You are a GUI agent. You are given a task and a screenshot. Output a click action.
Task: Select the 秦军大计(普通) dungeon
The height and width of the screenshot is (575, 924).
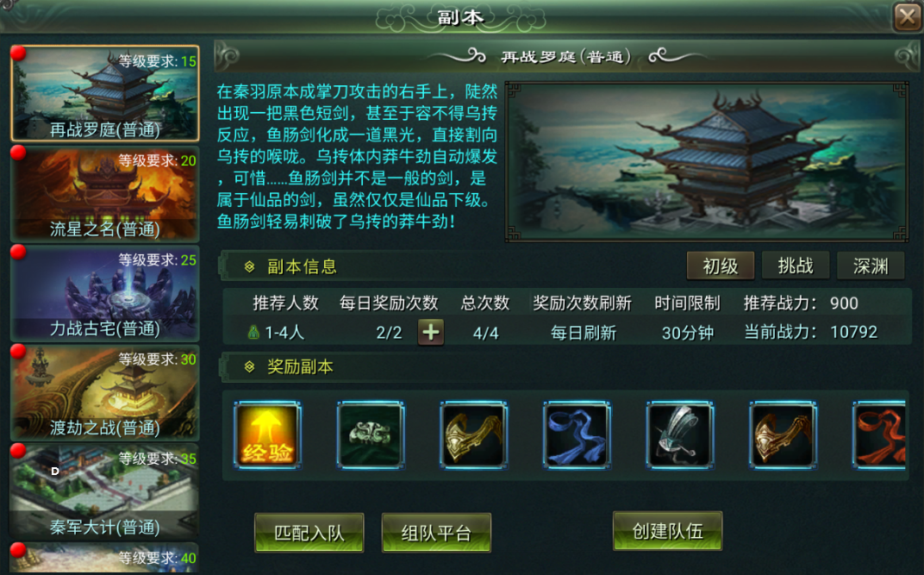pyautogui.click(x=105, y=492)
